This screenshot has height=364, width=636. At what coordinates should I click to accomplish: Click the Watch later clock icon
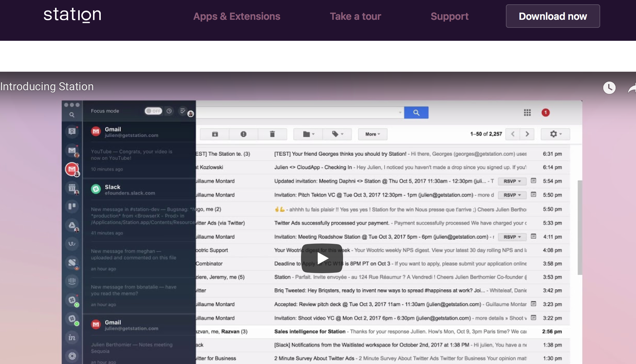click(x=609, y=88)
